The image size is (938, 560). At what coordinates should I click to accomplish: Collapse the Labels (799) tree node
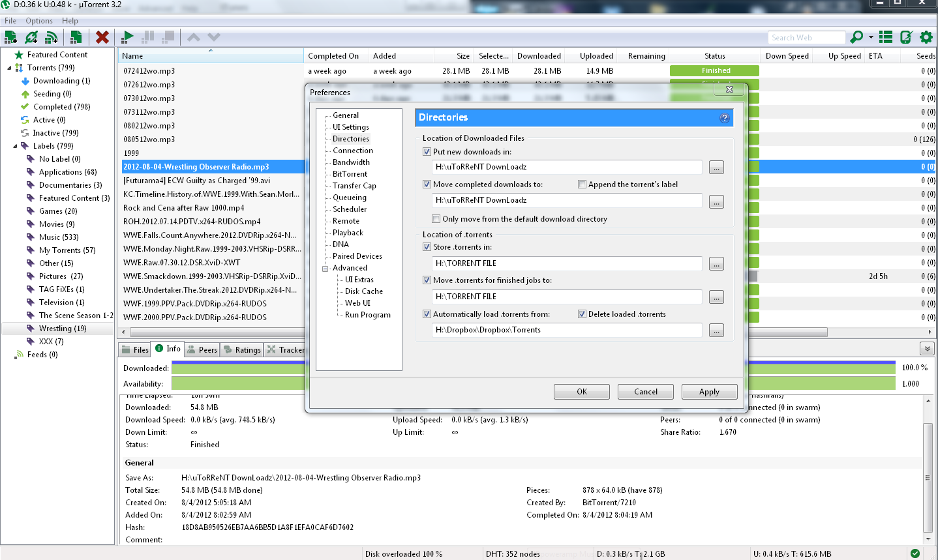click(15, 146)
